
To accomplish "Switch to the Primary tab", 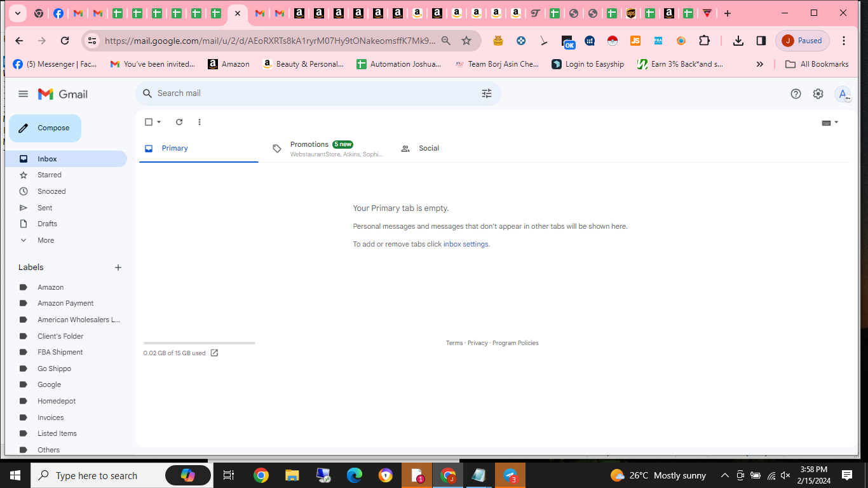I will coord(199,148).
